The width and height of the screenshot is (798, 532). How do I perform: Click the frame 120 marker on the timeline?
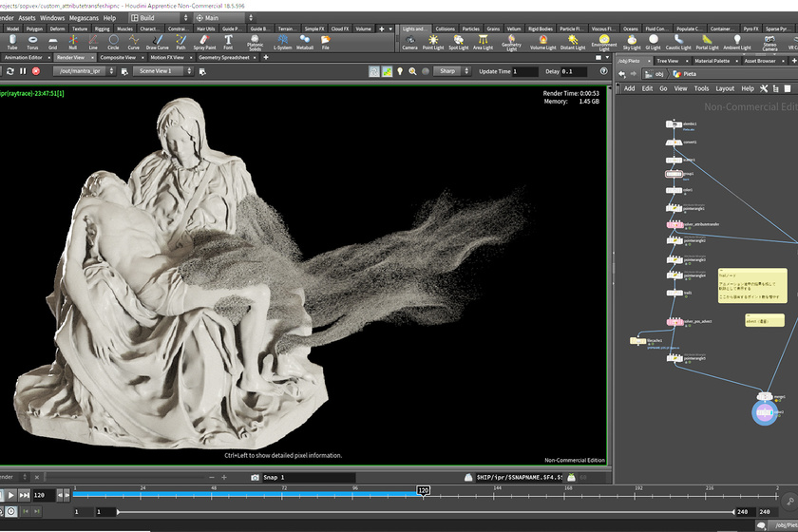point(422,491)
